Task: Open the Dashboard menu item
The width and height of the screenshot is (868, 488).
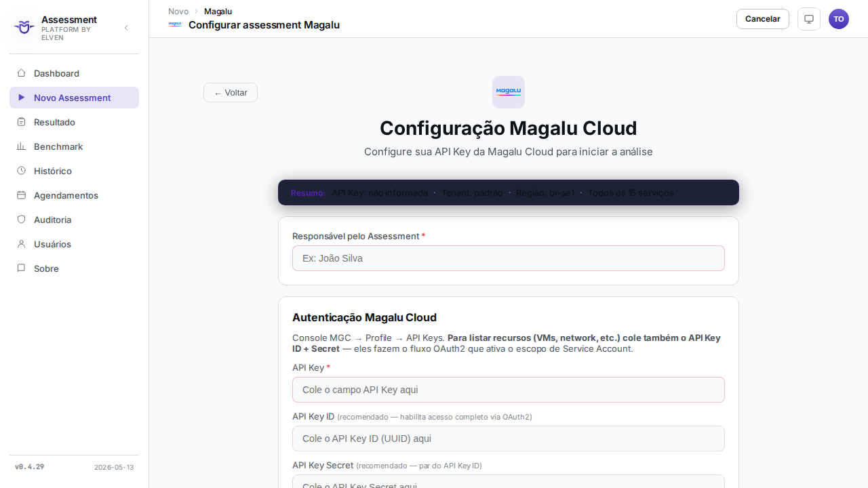Action: tap(74, 73)
